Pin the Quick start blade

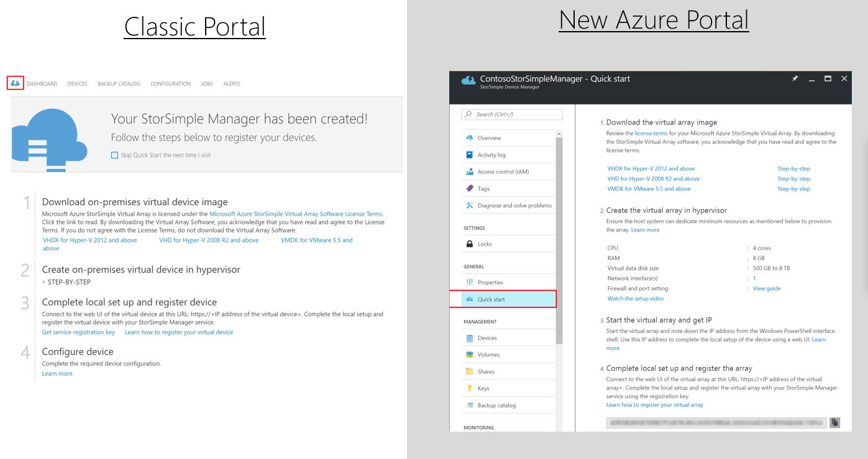click(x=795, y=79)
